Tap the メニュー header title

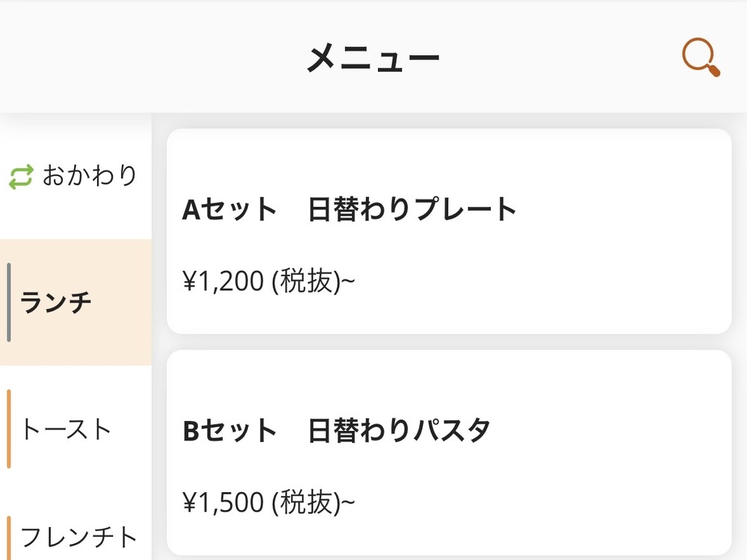coord(373,58)
